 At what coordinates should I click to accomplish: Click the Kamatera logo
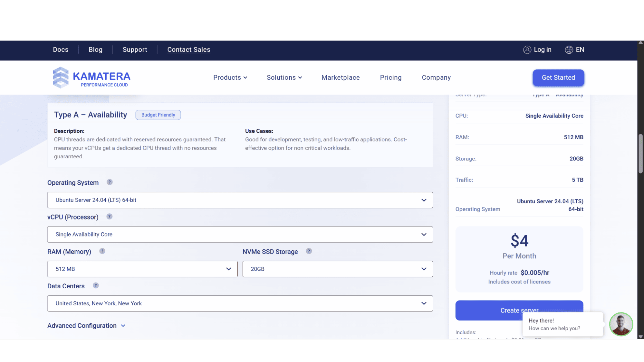coord(91,78)
